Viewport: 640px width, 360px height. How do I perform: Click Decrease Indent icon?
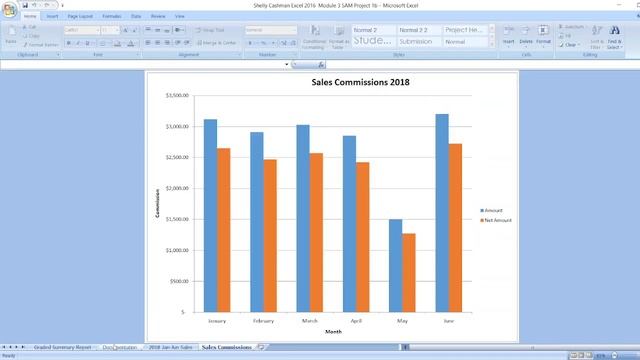pyautogui.click(x=178, y=43)
